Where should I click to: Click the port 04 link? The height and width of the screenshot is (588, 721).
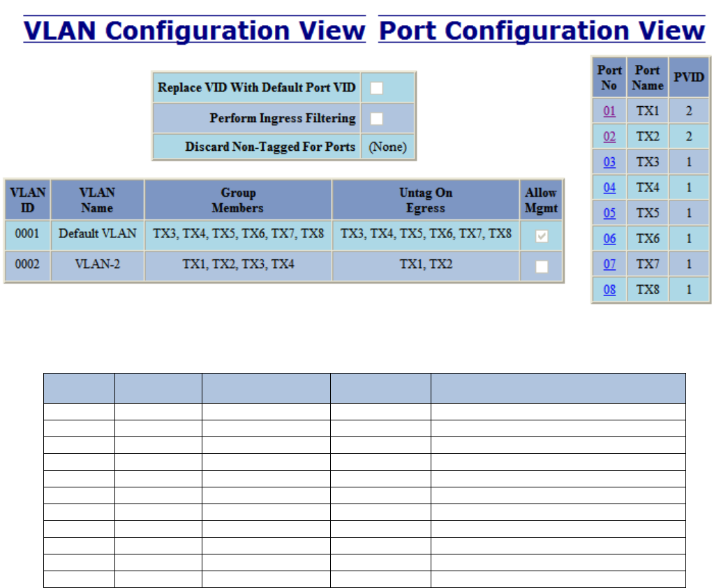click(x=609, y=188)
